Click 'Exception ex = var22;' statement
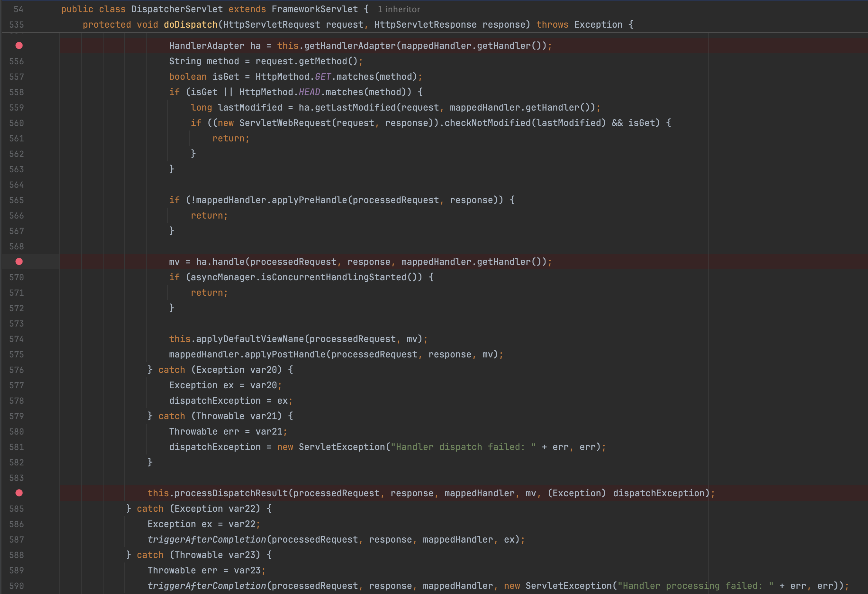The image size is (868, 594). 204,524
